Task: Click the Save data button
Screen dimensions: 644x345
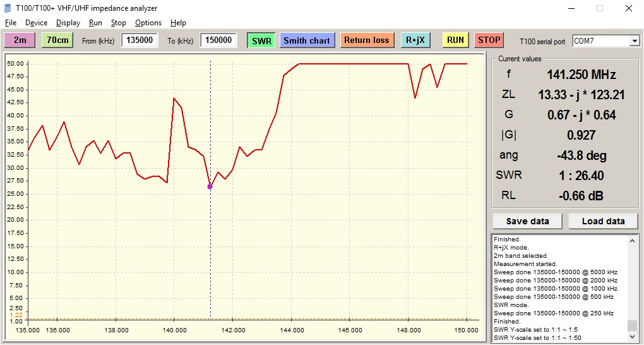Action: [527, 221]
